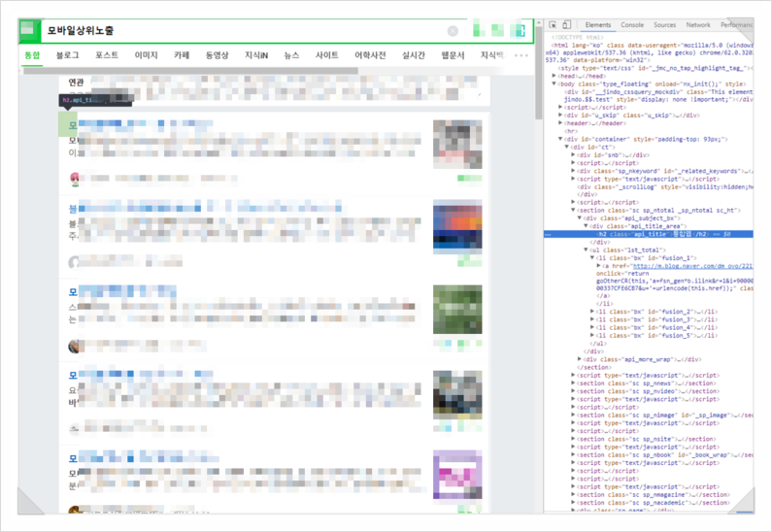
Task: Select the div class="_scrollLog" line
Action: pyautogui.click(x=665, y=186)
